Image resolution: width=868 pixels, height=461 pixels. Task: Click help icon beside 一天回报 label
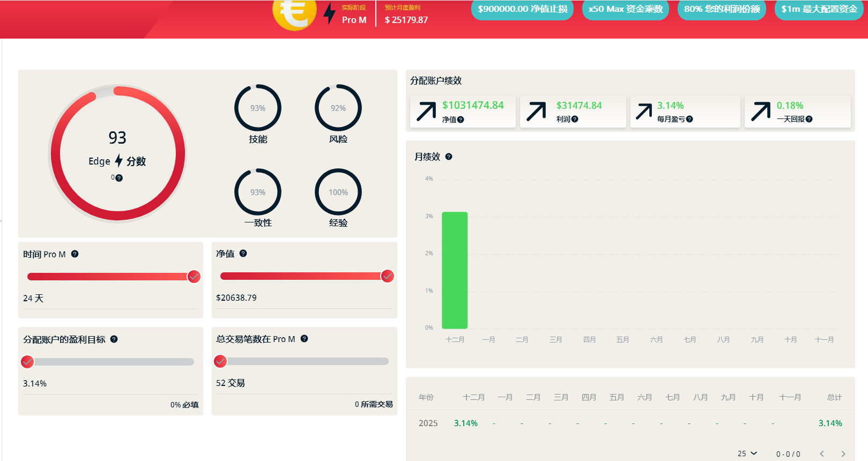point(809,119)
